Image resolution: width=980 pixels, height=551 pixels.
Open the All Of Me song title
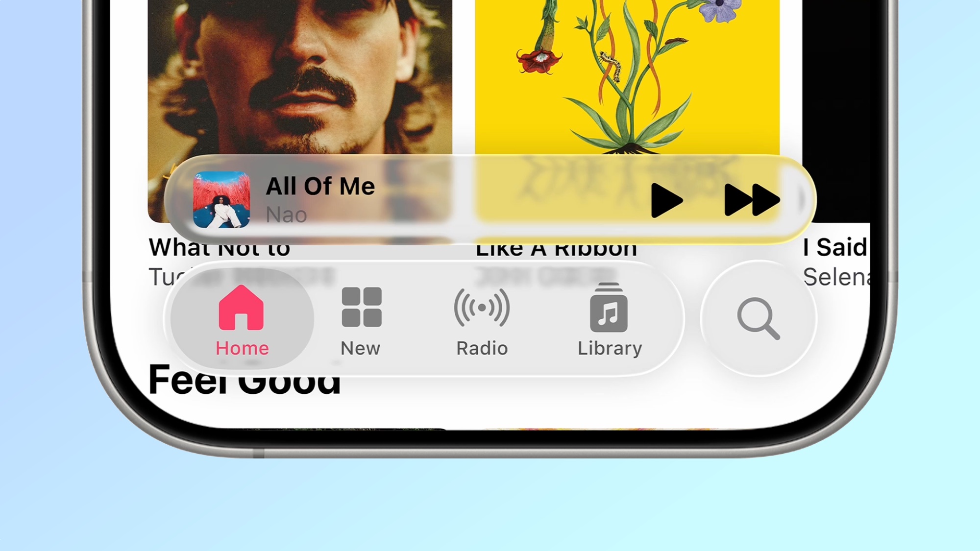(x=320, y=187)
